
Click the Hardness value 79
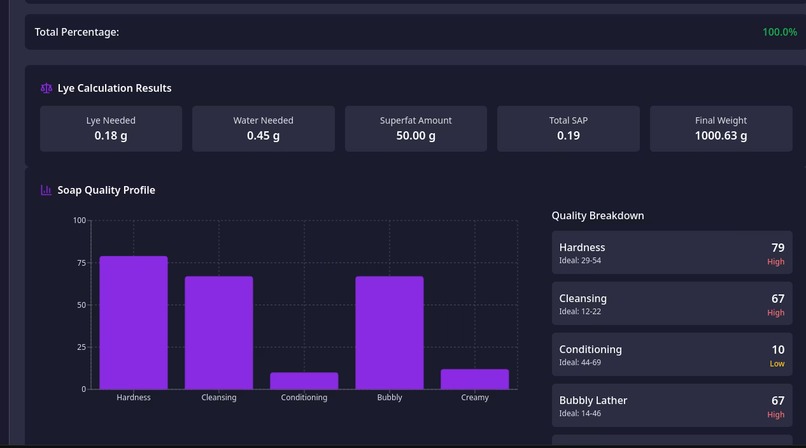tap(778, 248)
